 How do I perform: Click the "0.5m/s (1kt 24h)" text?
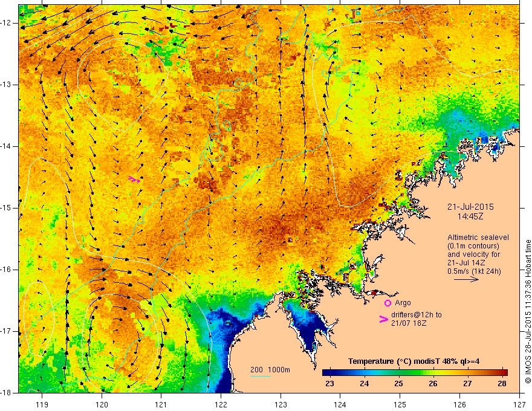(474, 271)
